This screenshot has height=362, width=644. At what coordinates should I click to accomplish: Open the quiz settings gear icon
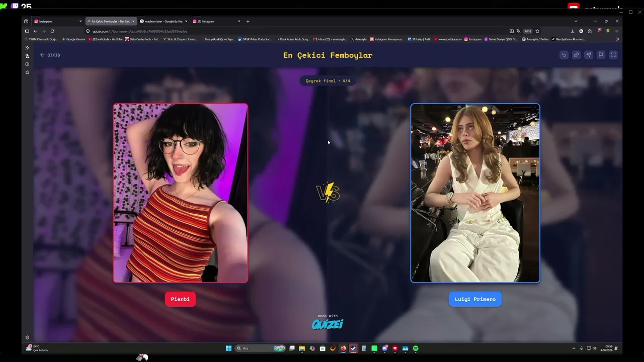[x=27, y=337]
